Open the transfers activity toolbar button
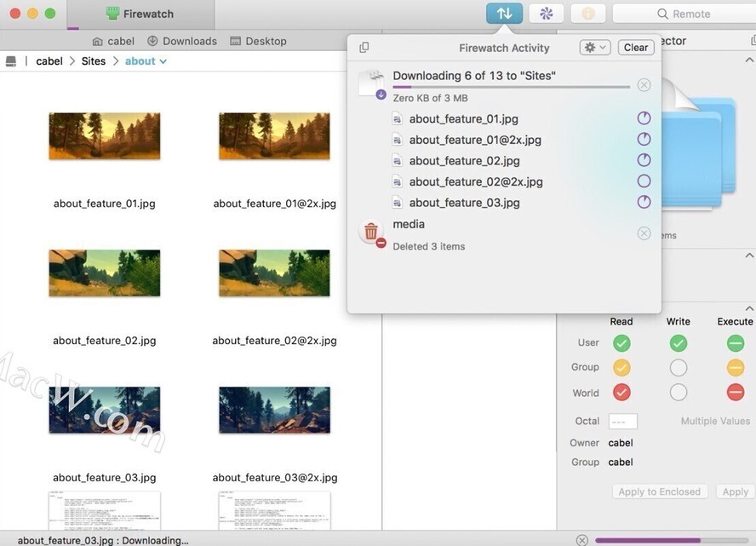Viewport: 756px width, 546px height. click(x=504, y=14)
